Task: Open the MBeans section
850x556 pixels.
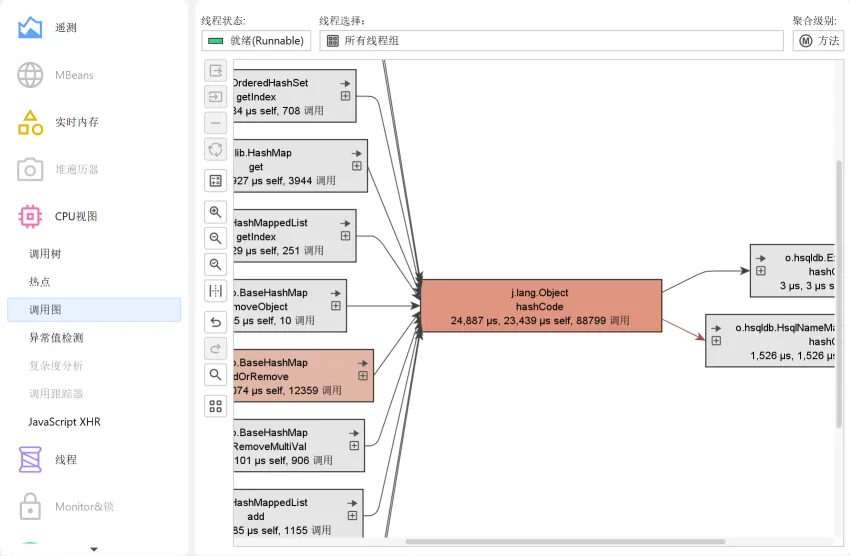Action: pyautogui.click(x=55, y=75)
